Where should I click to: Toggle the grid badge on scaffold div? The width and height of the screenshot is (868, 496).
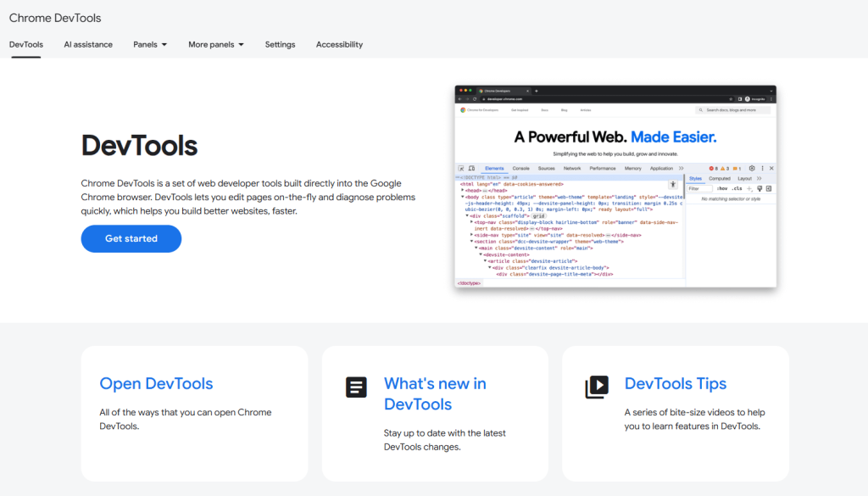click(x=538, y=216)
